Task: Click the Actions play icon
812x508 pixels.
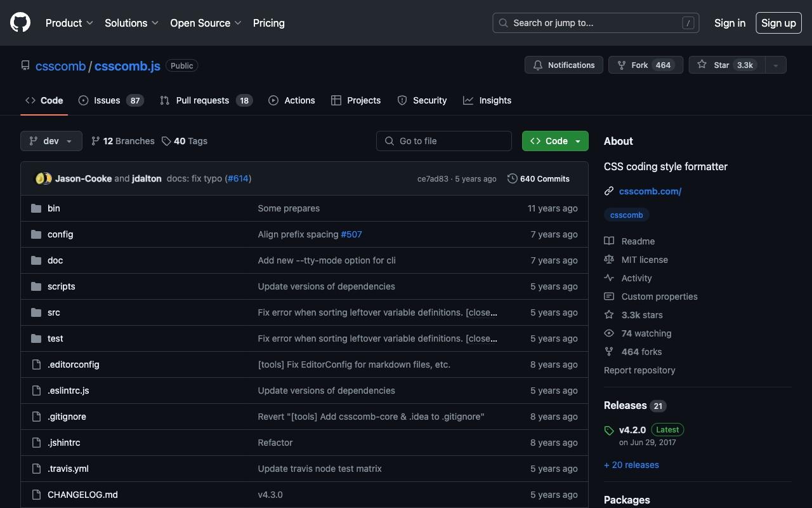Action: pos(273,100)
